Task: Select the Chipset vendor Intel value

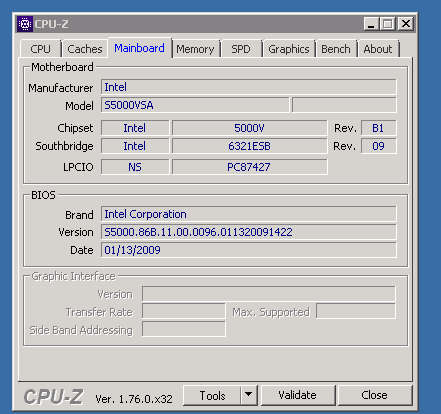Action: (135, 128)
